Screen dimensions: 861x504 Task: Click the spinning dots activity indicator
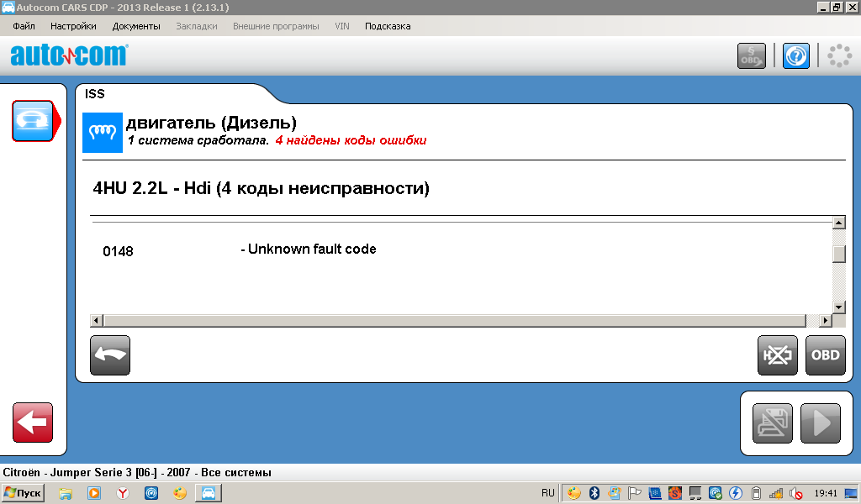tap(840, 56)
